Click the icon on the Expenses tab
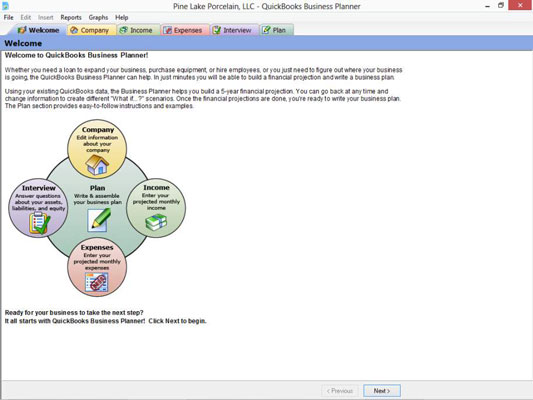Image resolution: width=533 pixels, height=400 pixels. point(167,30)
